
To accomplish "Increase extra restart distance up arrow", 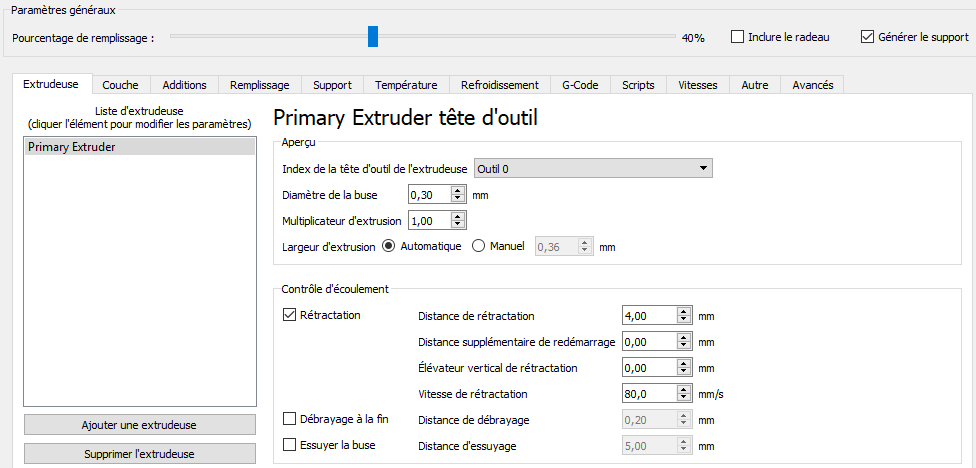I will [x=684, y=338].
